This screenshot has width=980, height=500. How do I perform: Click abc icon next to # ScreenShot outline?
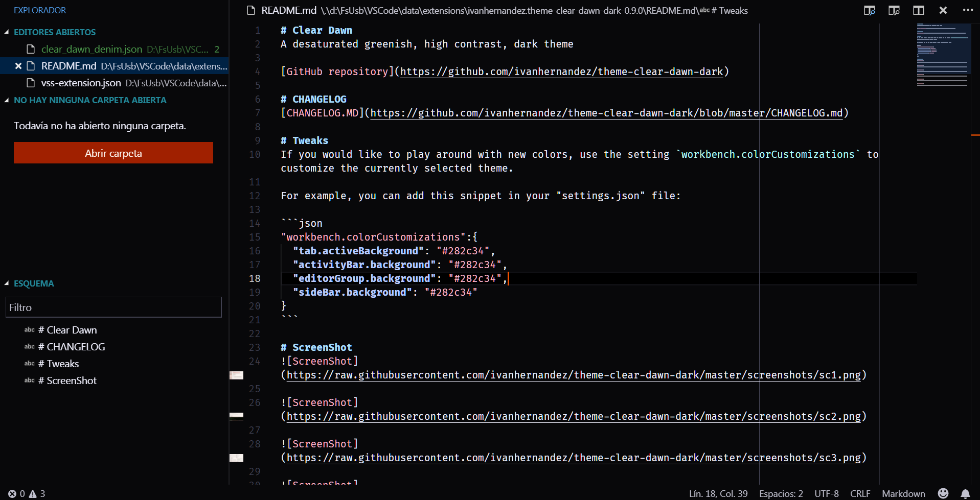click(30, 380)
